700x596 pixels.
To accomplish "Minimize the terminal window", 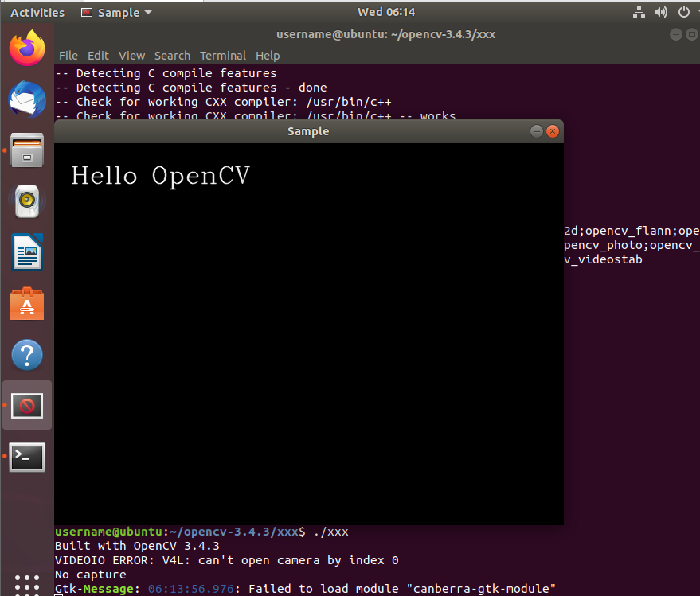I will (676, 34).
